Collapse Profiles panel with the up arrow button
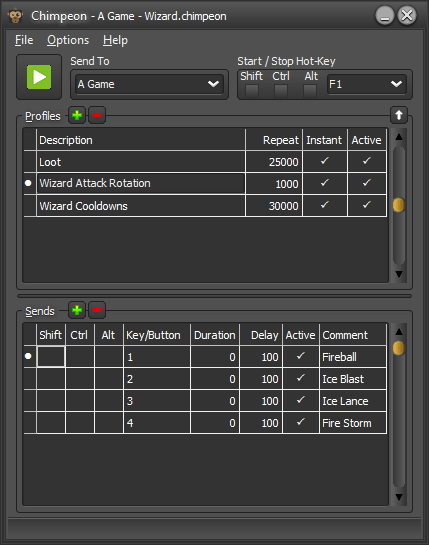The image size is (429, 545). pyautogui.click(x=399, y=115)
